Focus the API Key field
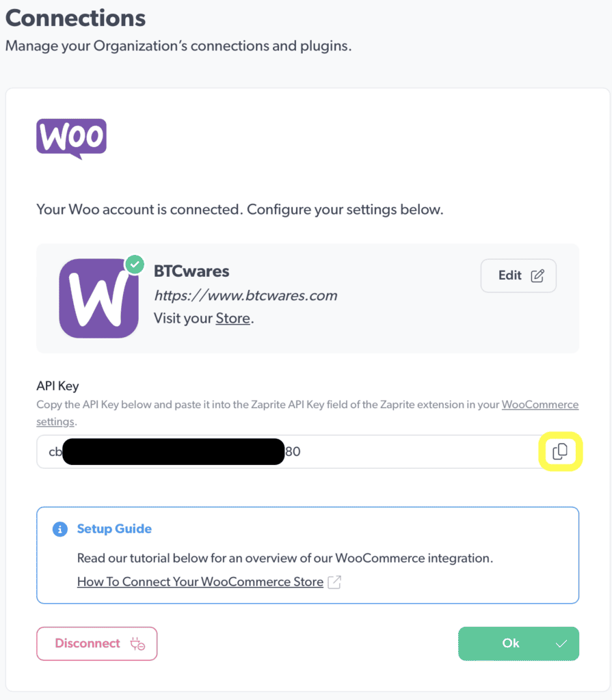This screenshot has width=612, height=700. [410, 452]
